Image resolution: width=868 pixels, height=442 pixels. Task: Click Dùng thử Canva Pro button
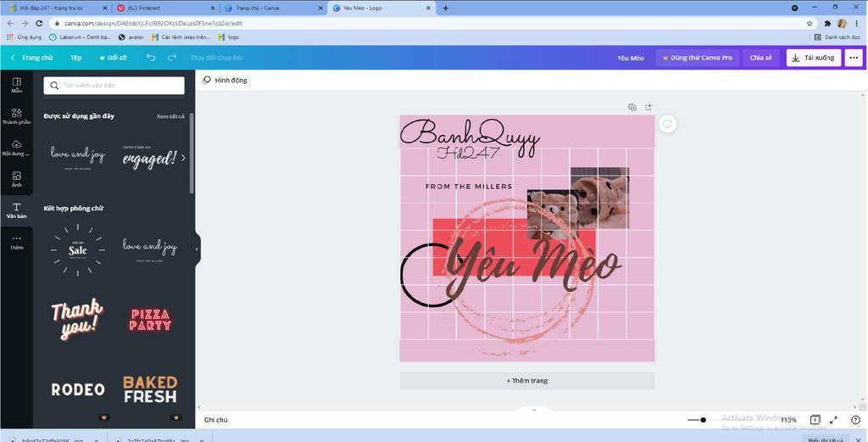pos(698,58)
